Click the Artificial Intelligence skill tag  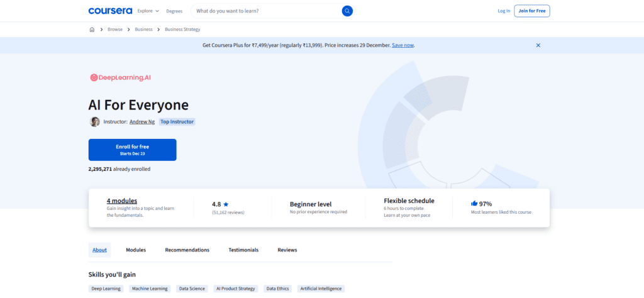[321, 289]
